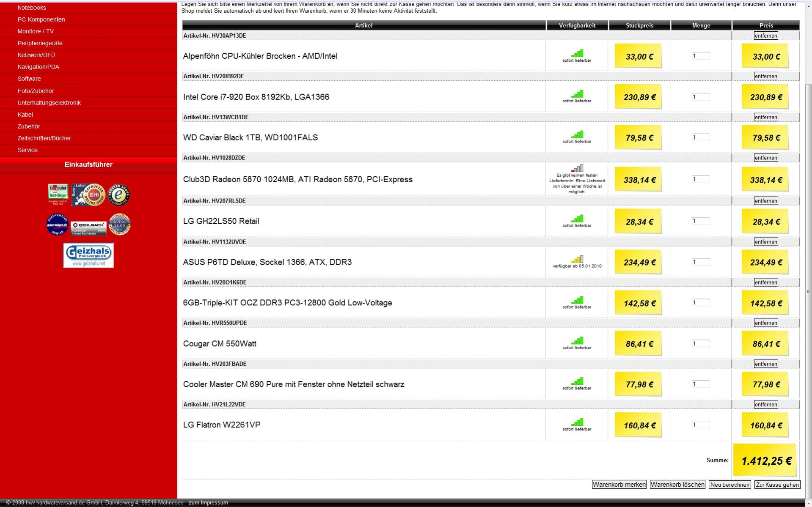Open the Monitore / TV category
This screenshot has height=507, width=812.
pos(36,31)
